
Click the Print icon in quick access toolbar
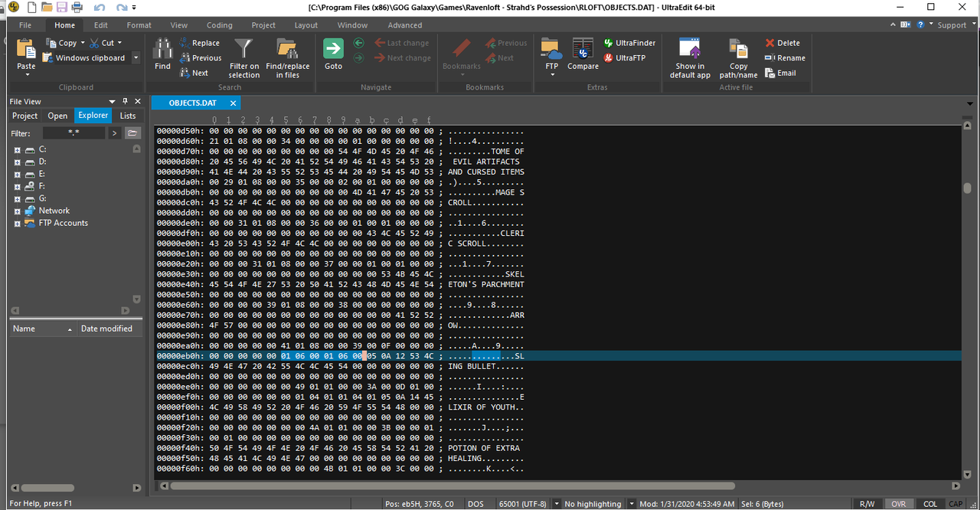click(77, 7)
